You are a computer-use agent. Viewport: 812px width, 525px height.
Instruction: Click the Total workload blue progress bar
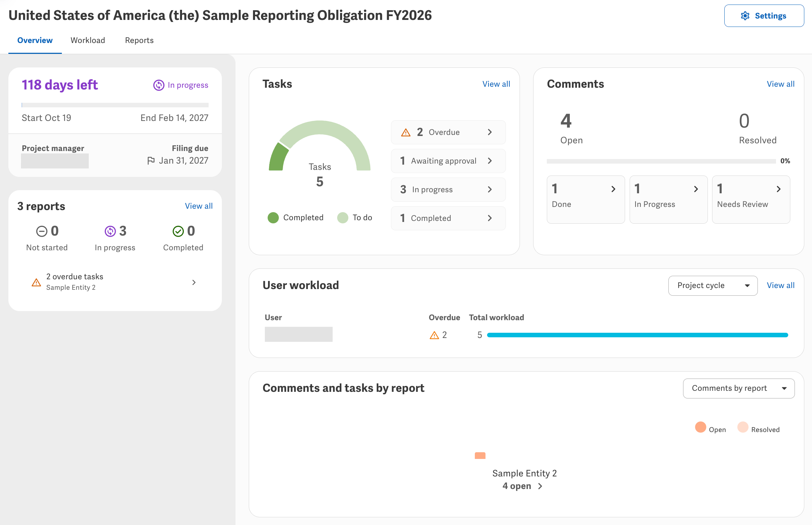637,335
